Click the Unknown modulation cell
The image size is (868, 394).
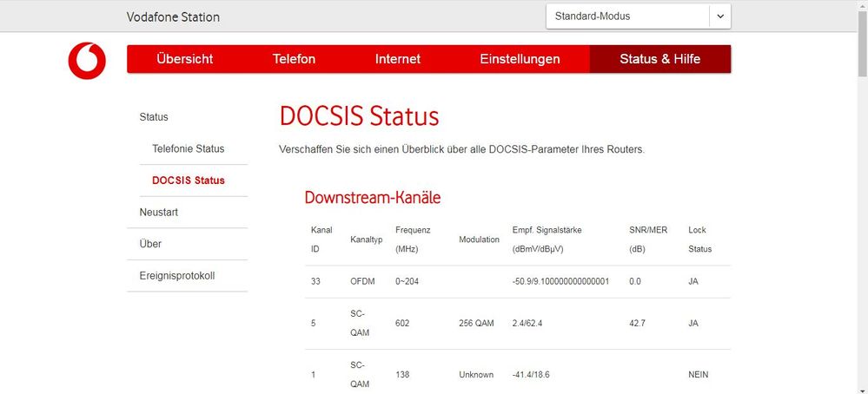click(x=476, y=375)
